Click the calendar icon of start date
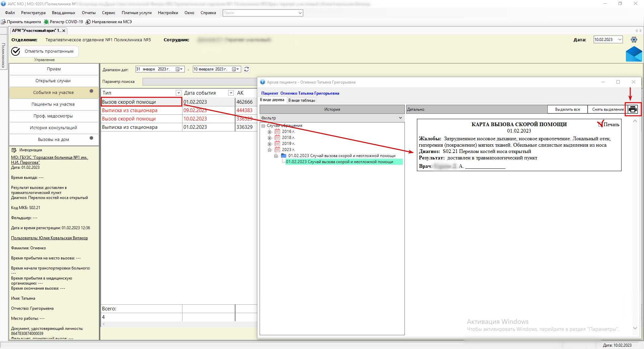Image resolution: width=644 pixels, height=349 pixels. [178, 69]
